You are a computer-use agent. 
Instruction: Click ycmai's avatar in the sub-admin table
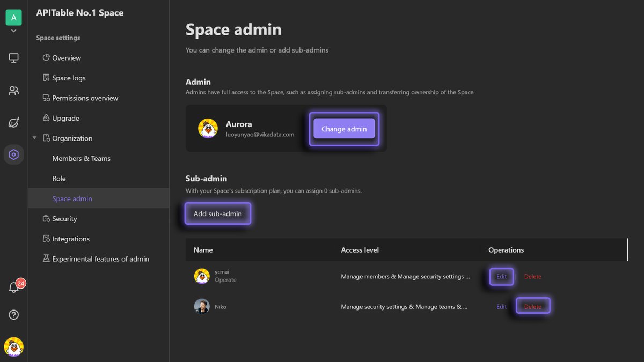201,276
